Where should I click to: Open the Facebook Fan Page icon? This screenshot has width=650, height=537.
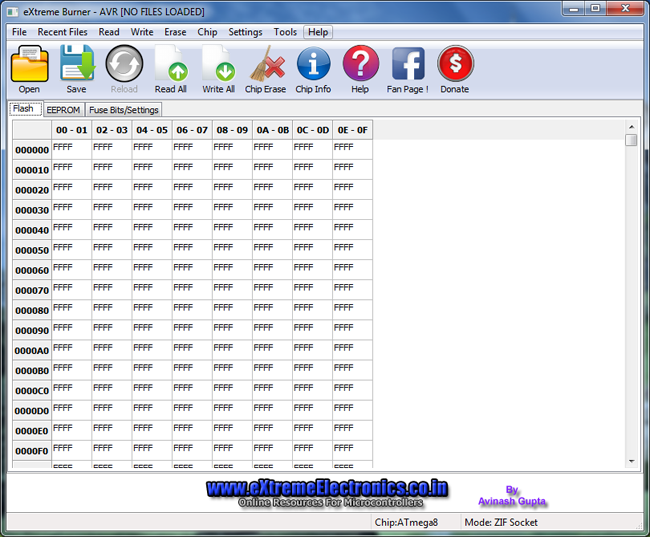(408, 63)
